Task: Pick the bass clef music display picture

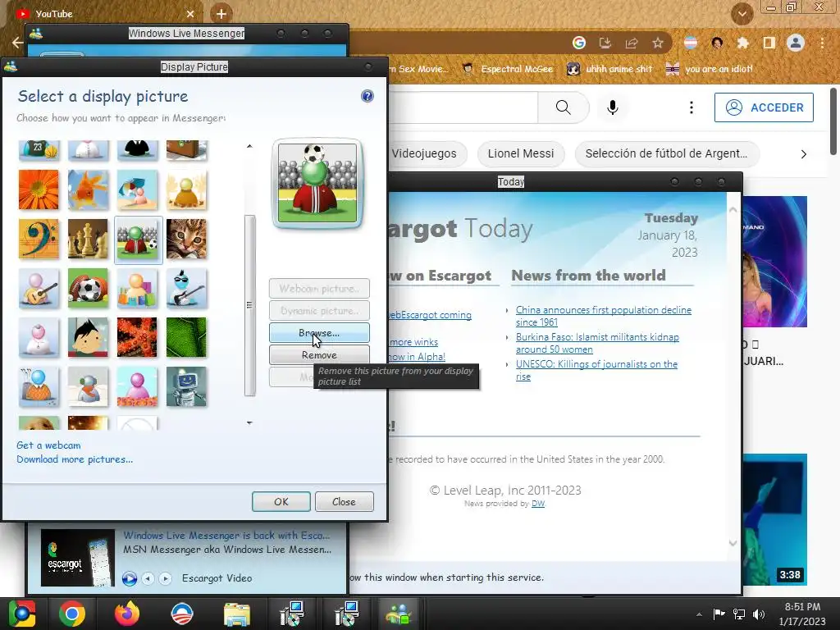Action: coord(39,239)
